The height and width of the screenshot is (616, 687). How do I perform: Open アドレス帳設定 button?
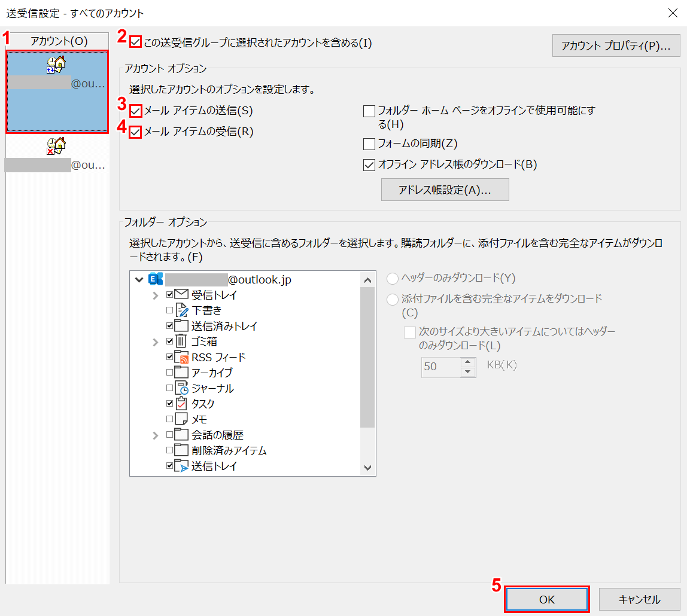[x=445, y=190]
